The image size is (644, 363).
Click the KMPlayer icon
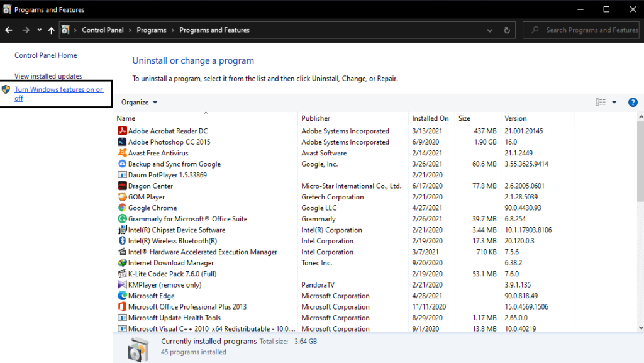coord(122,284)
